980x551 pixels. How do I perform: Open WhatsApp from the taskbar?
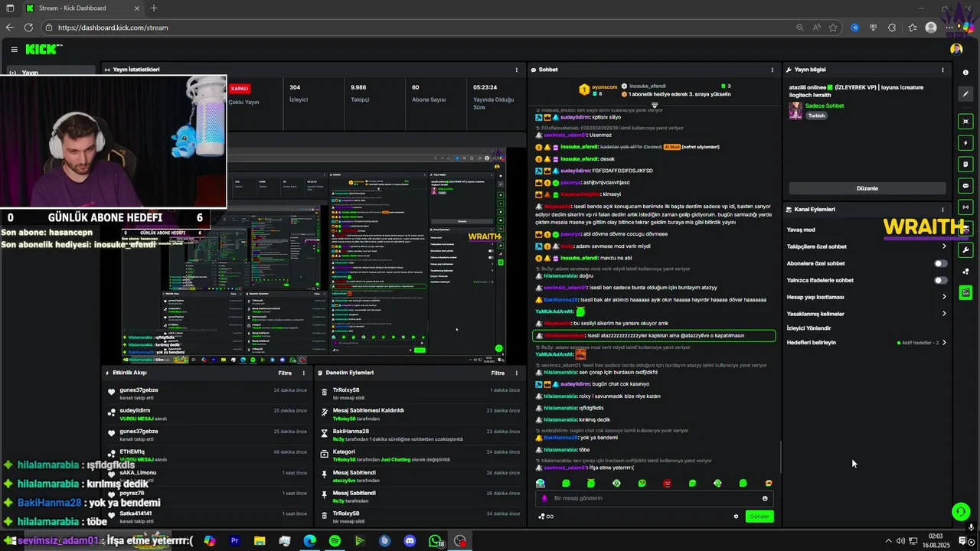tap(436, 541)
